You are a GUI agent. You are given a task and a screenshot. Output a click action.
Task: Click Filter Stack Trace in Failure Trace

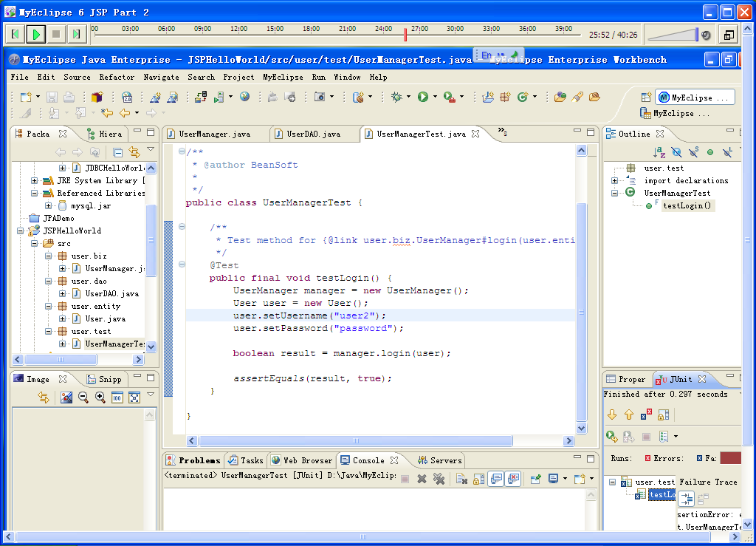[687, 499]
